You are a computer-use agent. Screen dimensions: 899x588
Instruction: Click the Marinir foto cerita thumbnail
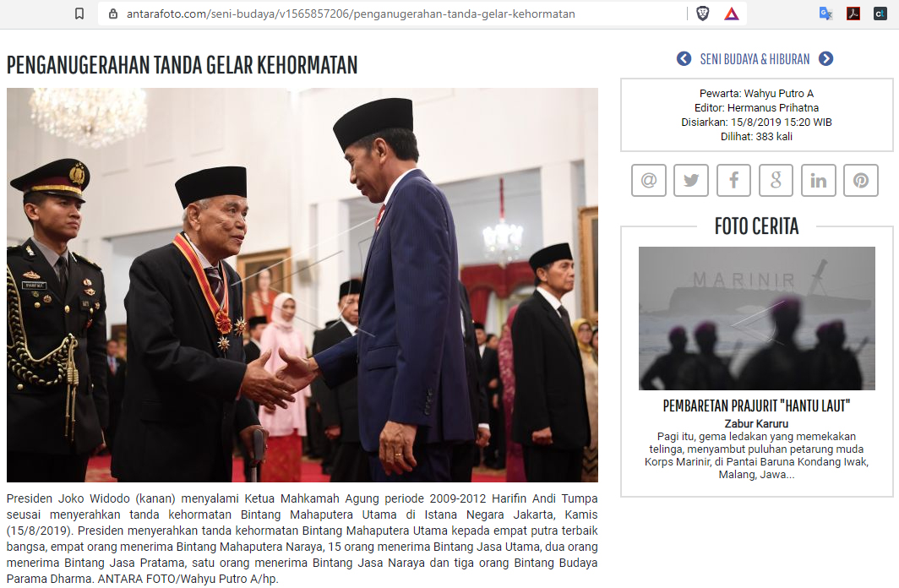(757, 318)
